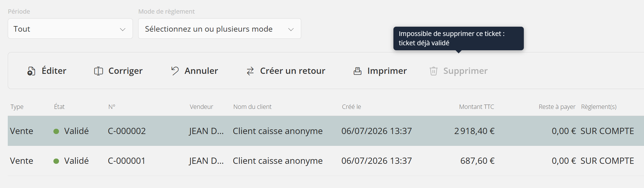The width and height of the screenshot is (644, 188).
Task: Click the Créer un retour label
Action: tap(293, 71)
